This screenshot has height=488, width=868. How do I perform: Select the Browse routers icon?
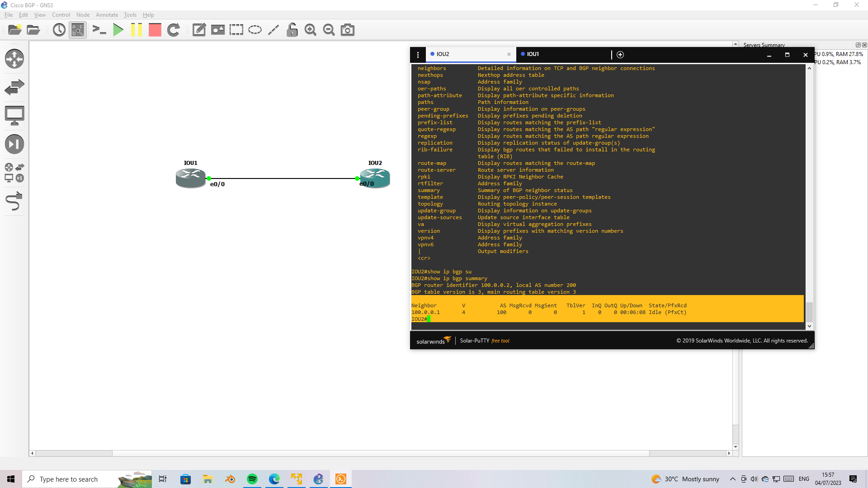(14, 59)
